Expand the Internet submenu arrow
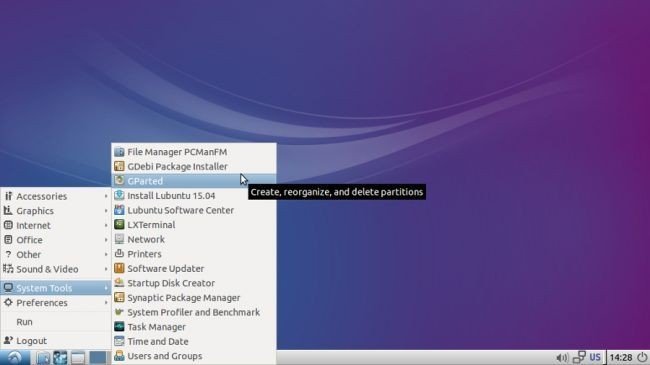Screen dimensions: 650x365 click(106, 225)
